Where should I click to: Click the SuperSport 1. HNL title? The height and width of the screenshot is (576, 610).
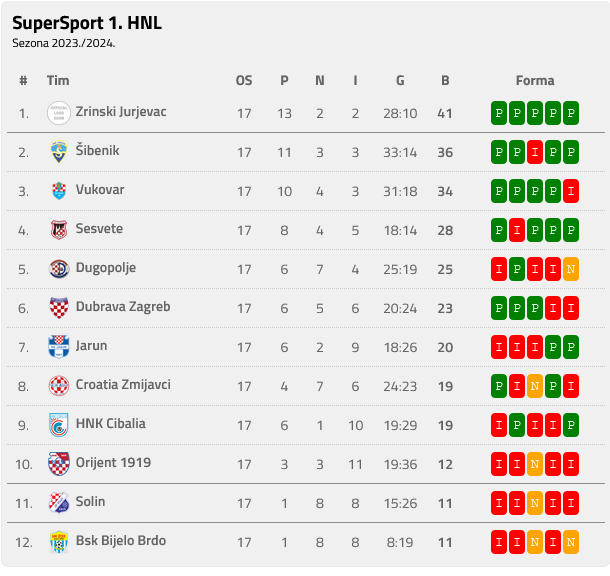87,23
